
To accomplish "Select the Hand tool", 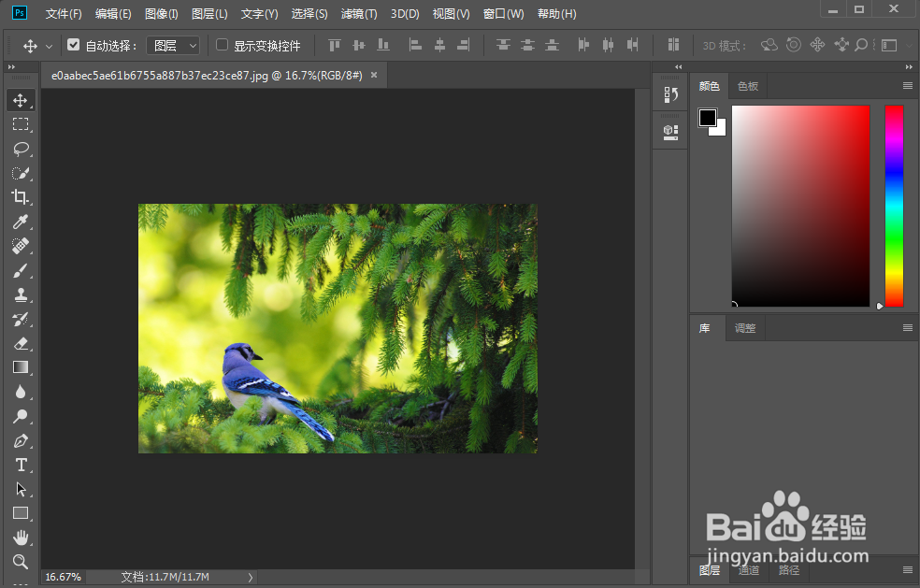I will coord(21,538).
